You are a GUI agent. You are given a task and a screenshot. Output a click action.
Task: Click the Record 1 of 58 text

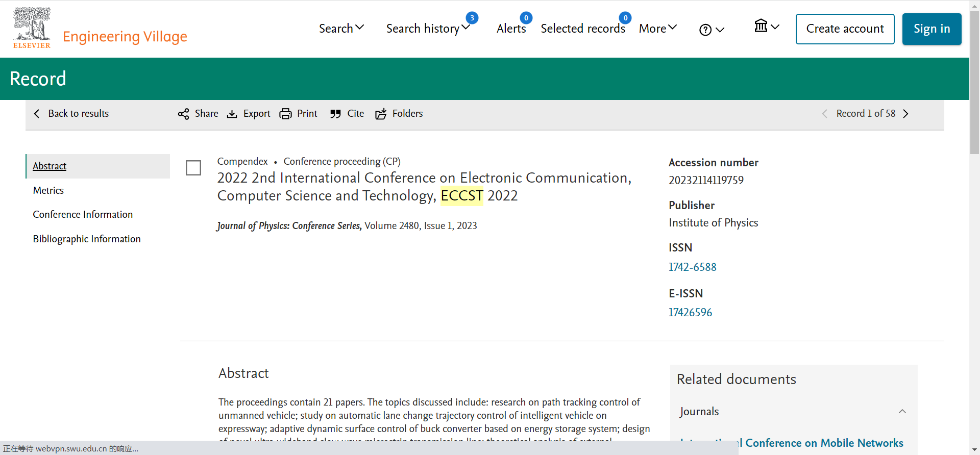(866, 114)
